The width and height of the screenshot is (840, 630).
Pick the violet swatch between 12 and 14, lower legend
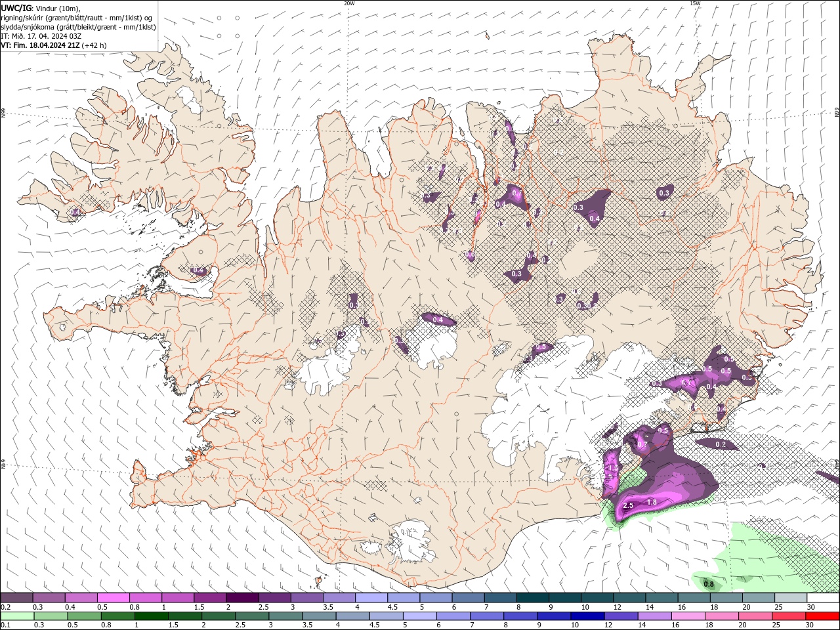[620, 616]
